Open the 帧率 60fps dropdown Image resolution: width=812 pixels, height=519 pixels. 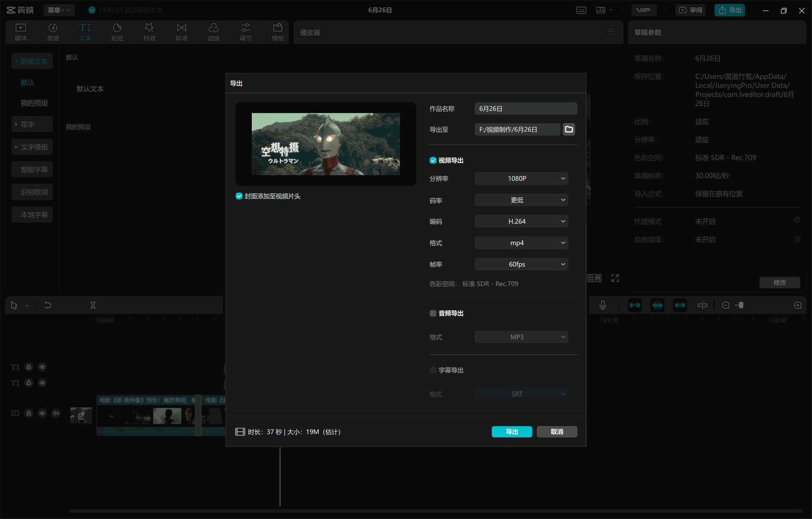tap(521, 264)
